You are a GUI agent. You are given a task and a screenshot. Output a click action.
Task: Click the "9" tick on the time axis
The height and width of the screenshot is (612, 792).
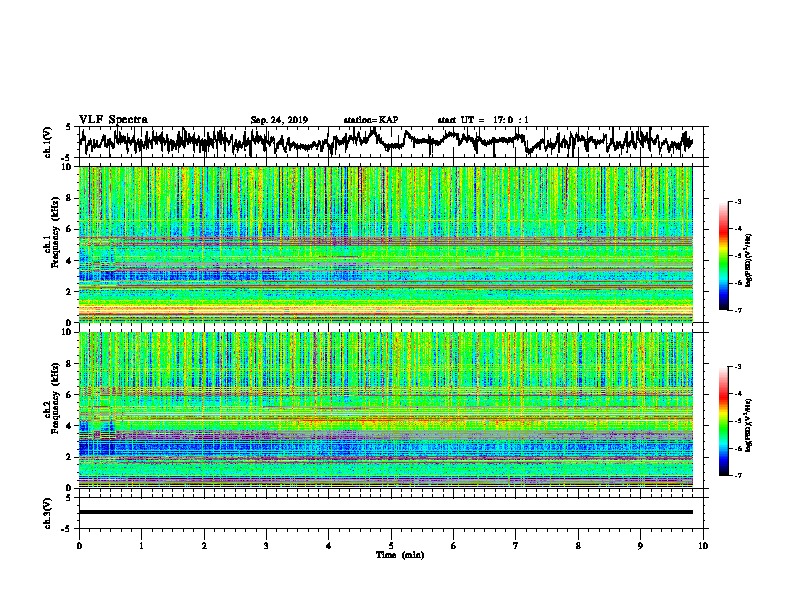click(x=640, y=546)
